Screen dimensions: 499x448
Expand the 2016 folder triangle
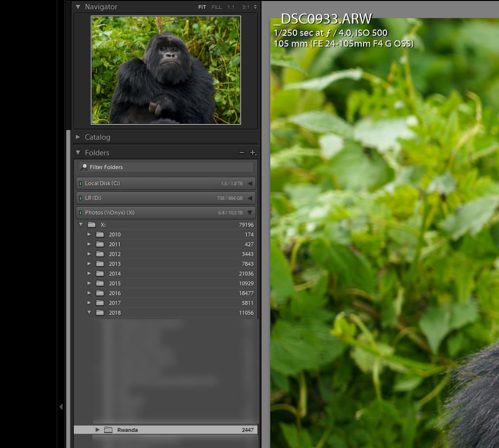[89, 293]
